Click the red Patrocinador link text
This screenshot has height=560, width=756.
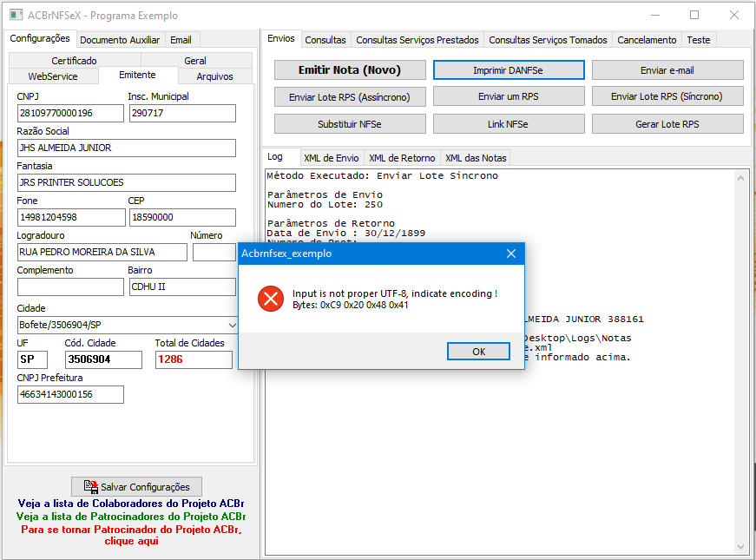click(131, 535)
